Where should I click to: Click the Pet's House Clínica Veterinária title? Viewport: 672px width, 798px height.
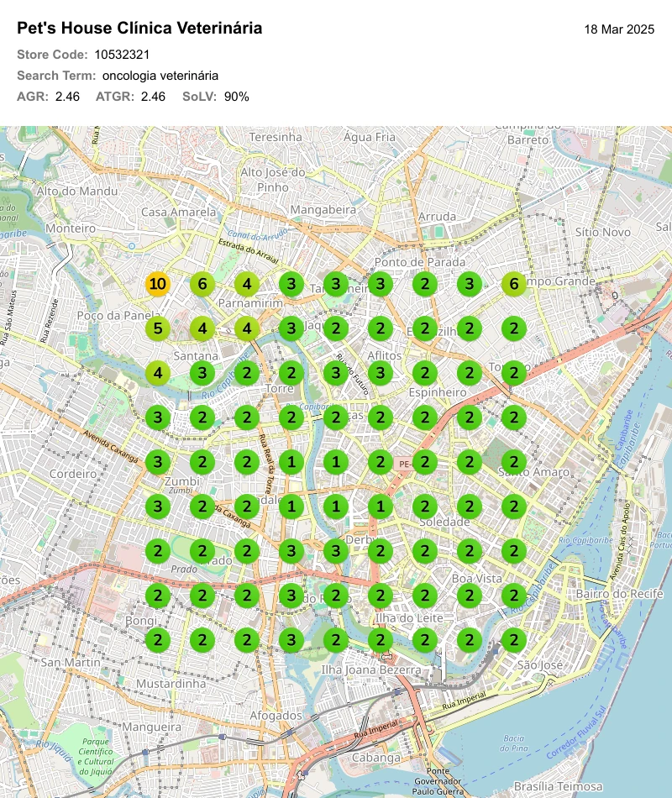tap(139, 28)
